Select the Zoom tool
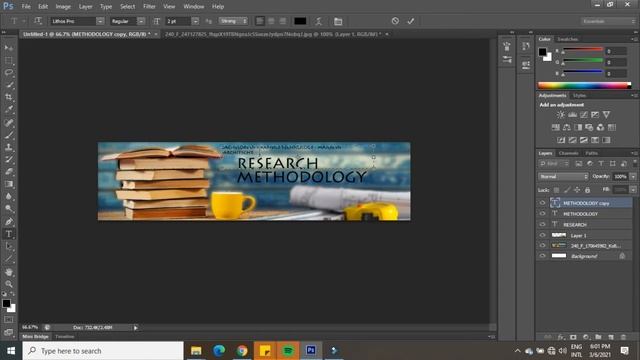Image resolution: width=640 pixels, height=360 pixels. (9, 284)
